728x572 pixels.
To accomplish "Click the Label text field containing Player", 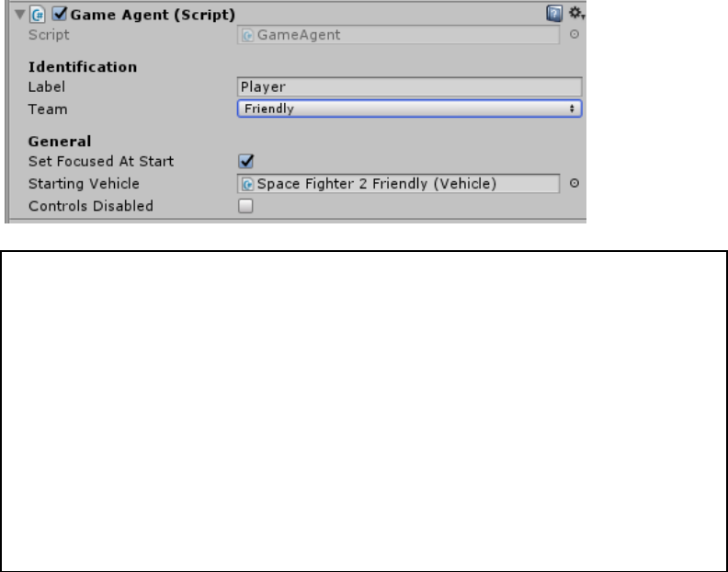I will [x=410, y=86].
